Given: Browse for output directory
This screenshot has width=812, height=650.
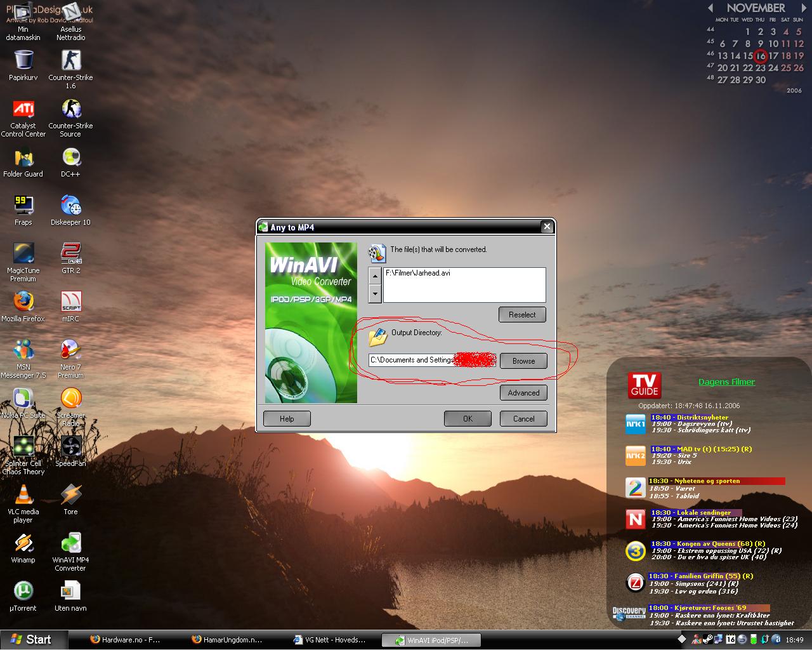Looking at the screenshot, I should coord(523,361).
